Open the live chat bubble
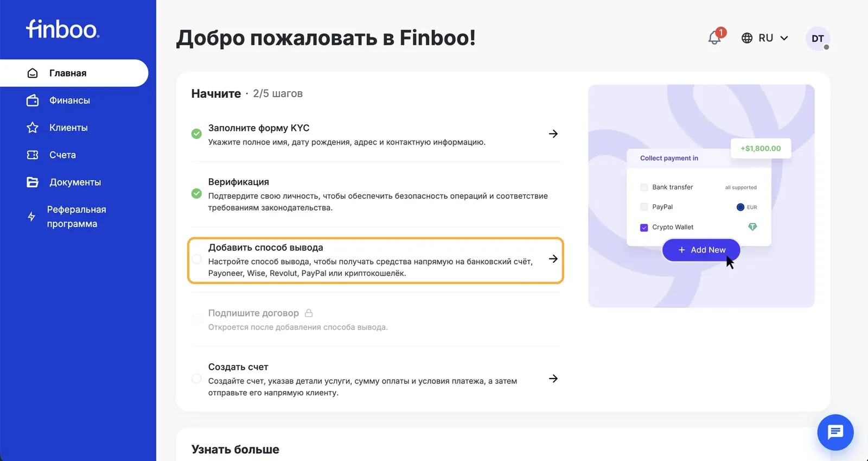 coord(835,432)
